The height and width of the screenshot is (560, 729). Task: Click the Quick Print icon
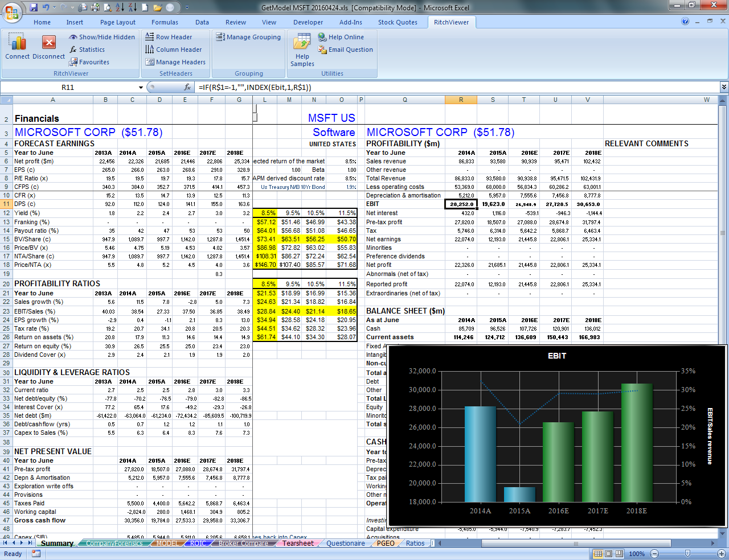point(95,7)
